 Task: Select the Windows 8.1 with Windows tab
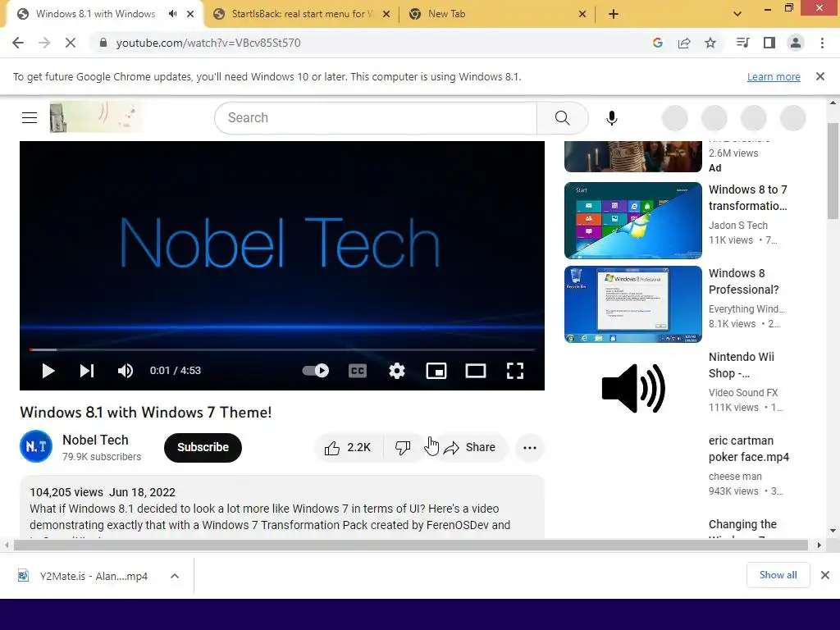[95, 14]
